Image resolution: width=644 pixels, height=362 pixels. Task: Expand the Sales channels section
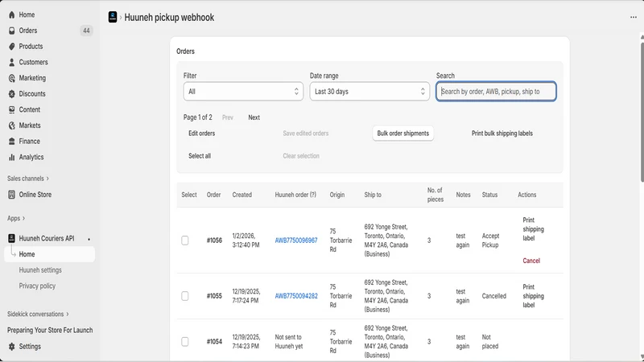(x=28, y=179)
